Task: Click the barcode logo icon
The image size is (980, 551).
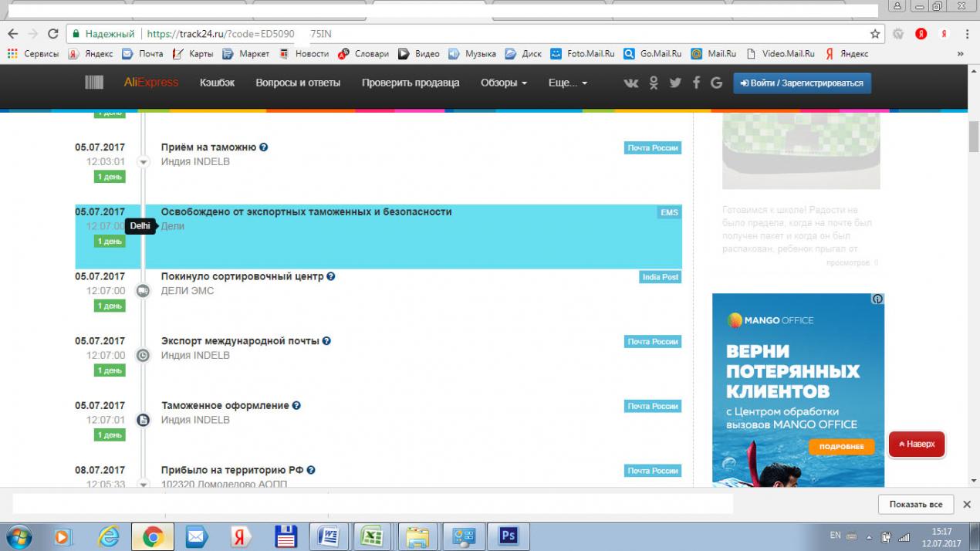Action: [94, 83]
